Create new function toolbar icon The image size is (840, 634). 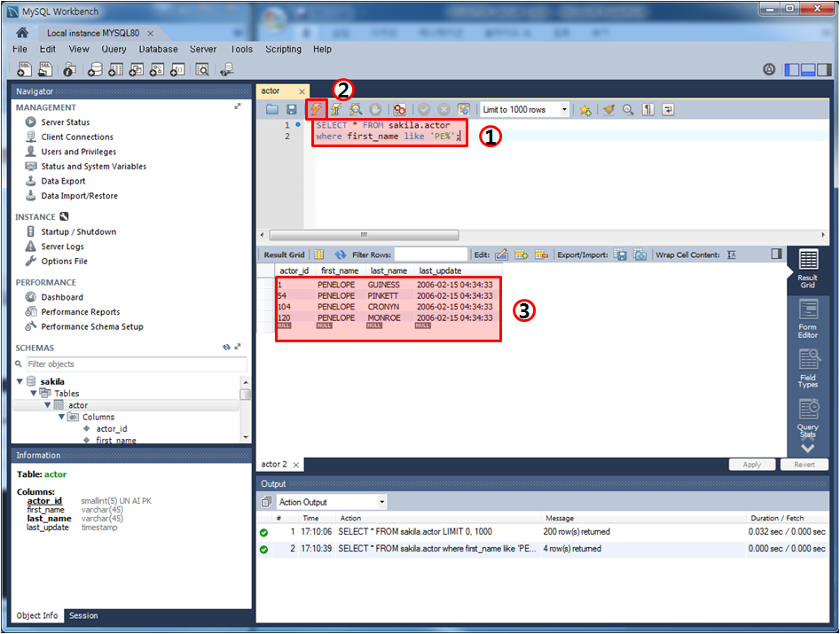click(x=177, y=70)
